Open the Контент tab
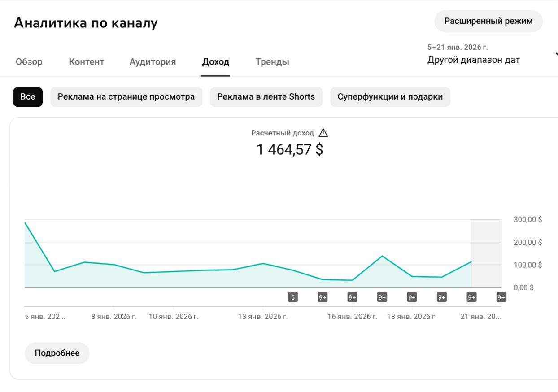 pos(86,62)
